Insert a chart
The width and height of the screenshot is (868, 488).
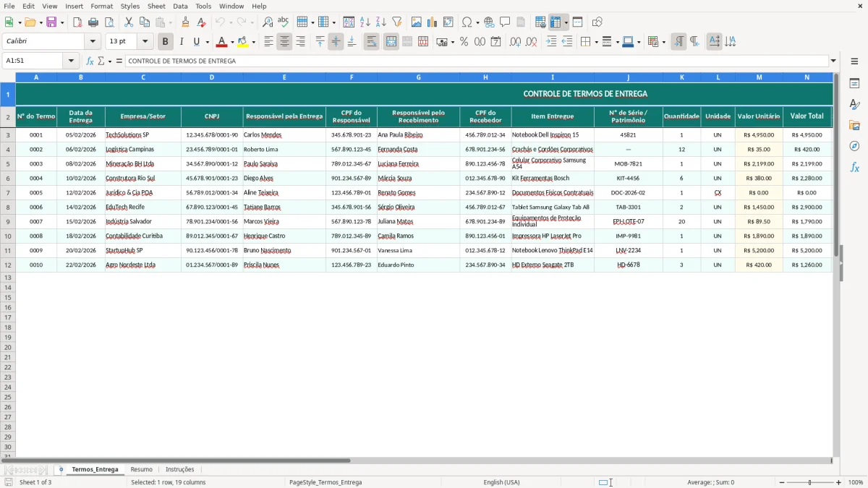point(433,22)
